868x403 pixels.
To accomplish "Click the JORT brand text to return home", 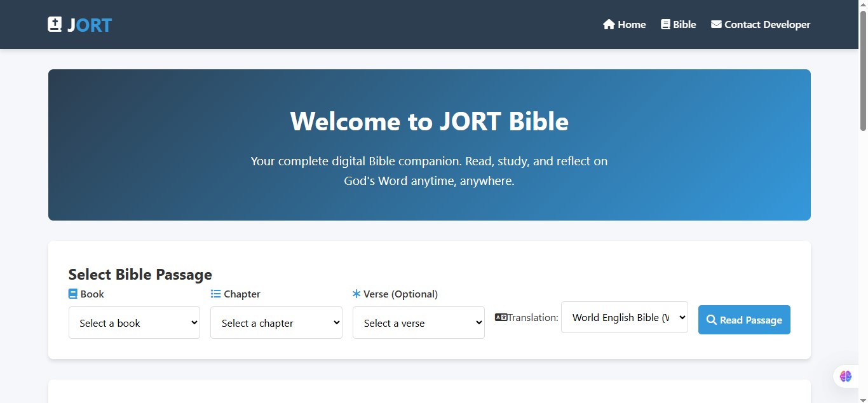I will click(x=90, y=24).
